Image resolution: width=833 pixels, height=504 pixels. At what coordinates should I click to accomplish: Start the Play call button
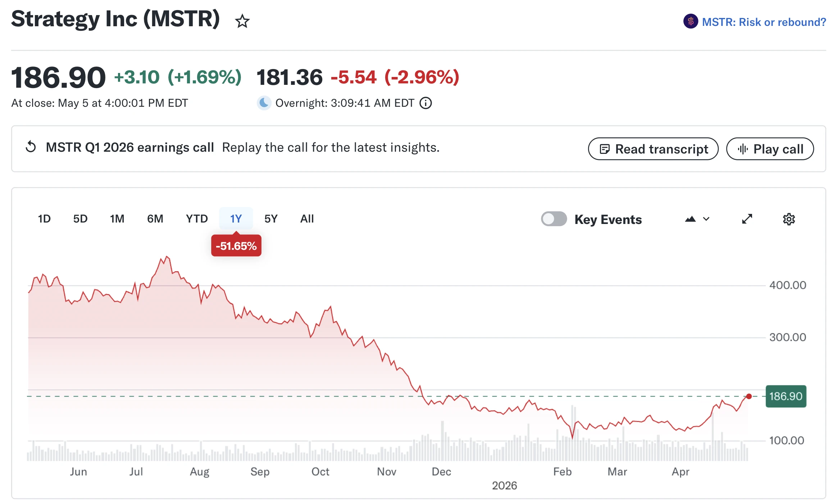tap(770, 149)
